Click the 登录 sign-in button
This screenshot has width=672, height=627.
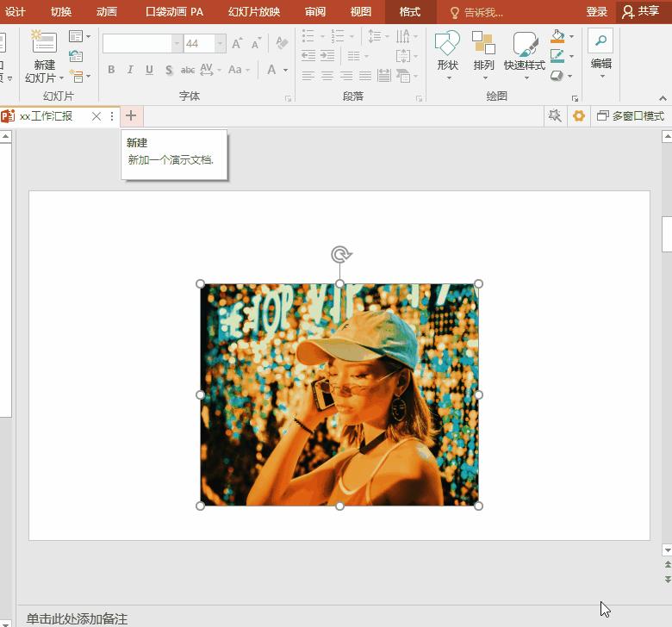point(597,11)
